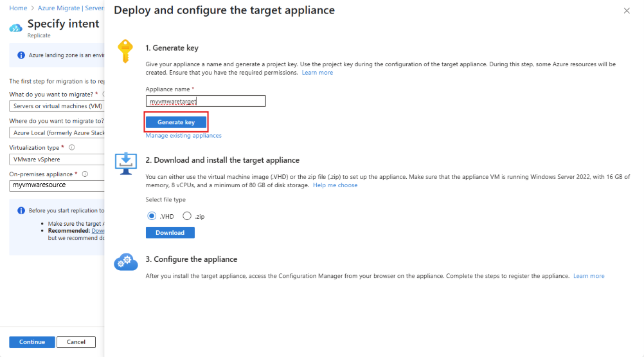Click the yellow key icon
644x357 pixels.
coord(125,51)
